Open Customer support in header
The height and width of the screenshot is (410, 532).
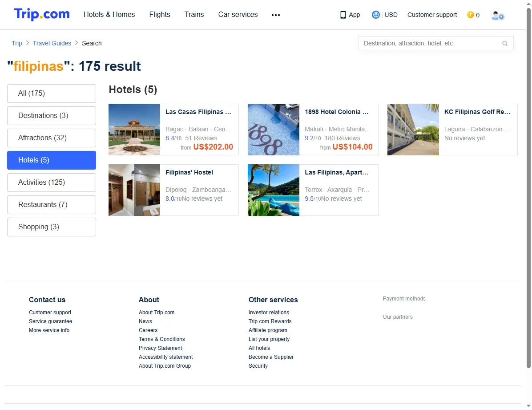click(432, 15)
